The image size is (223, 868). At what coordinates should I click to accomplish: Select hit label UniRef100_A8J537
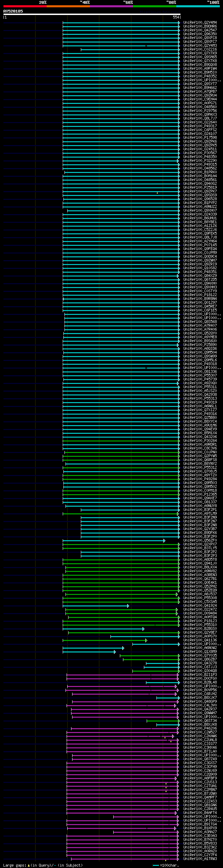click(x=200, y=594)
